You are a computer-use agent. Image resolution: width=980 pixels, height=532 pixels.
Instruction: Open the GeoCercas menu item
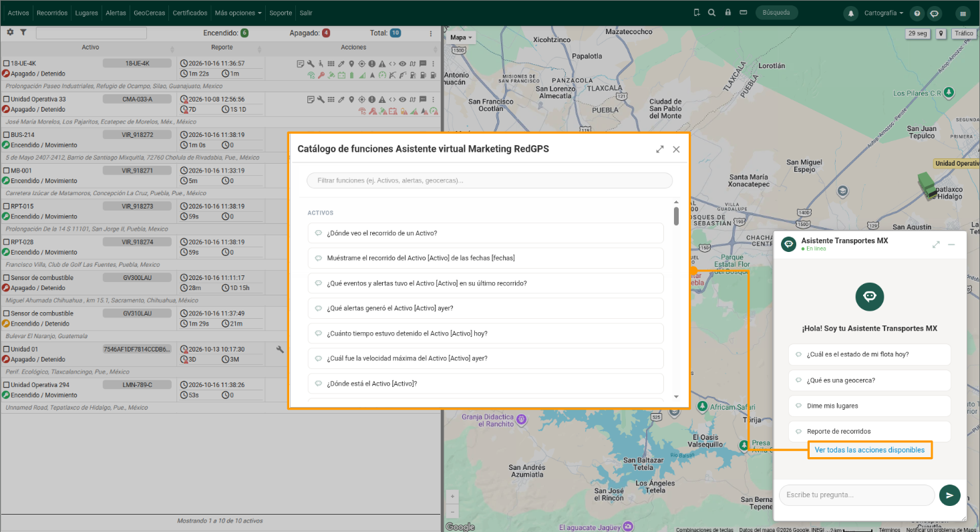[149, 13]
